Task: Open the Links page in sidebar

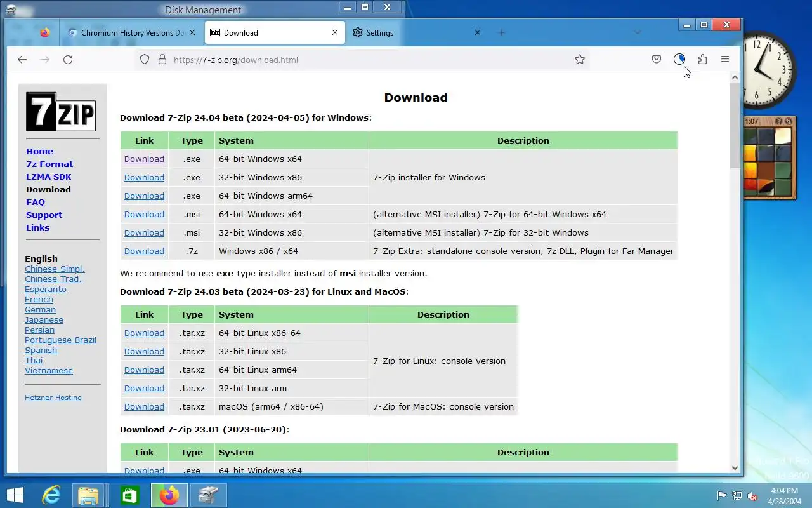Action: pos(37,227)
